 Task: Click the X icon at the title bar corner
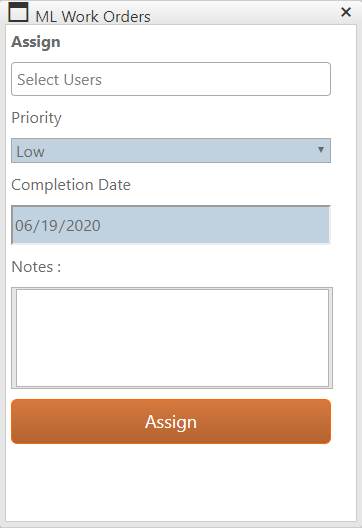click(346, 12)
